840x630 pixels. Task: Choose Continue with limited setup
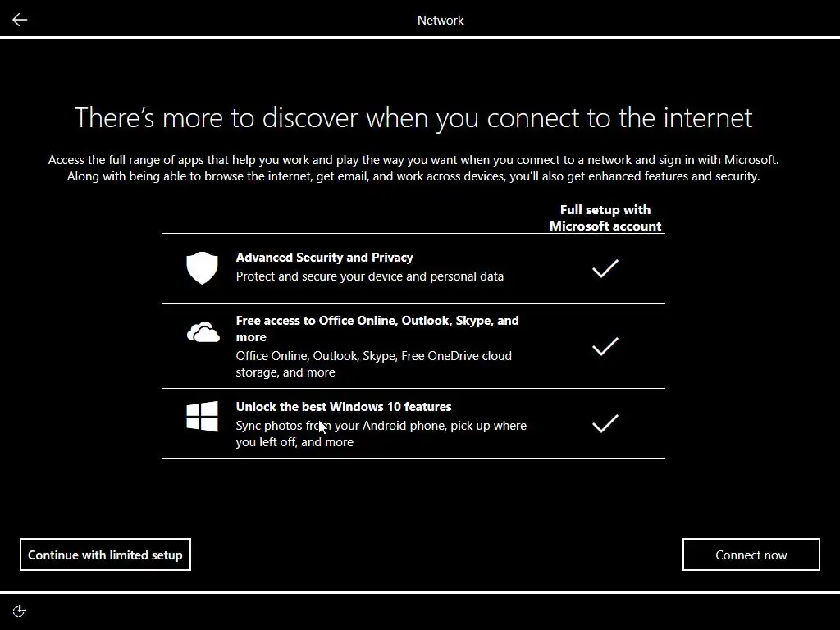[106, 555]
